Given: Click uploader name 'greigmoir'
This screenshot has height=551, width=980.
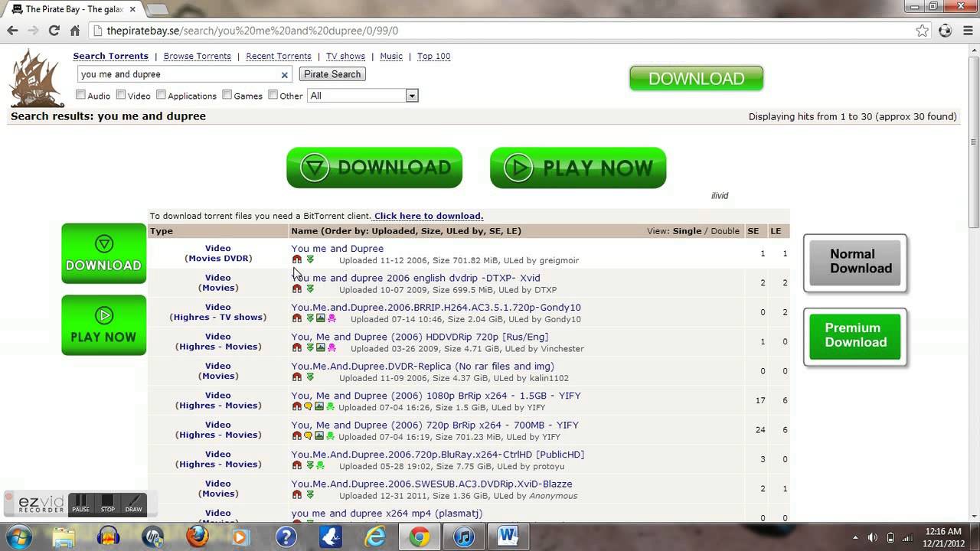Looking at the screenshot, I should [x=559, y=260].
